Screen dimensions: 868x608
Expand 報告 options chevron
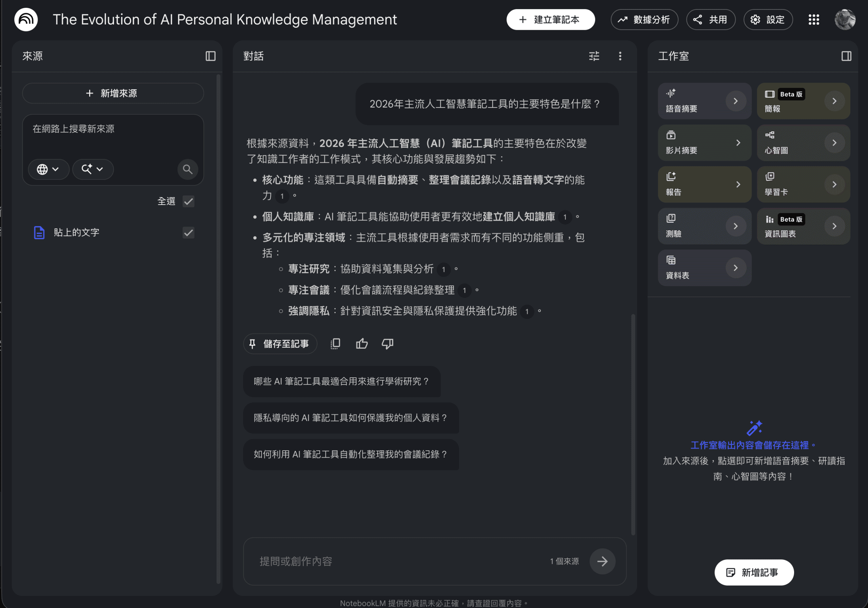tap(738, 184)
